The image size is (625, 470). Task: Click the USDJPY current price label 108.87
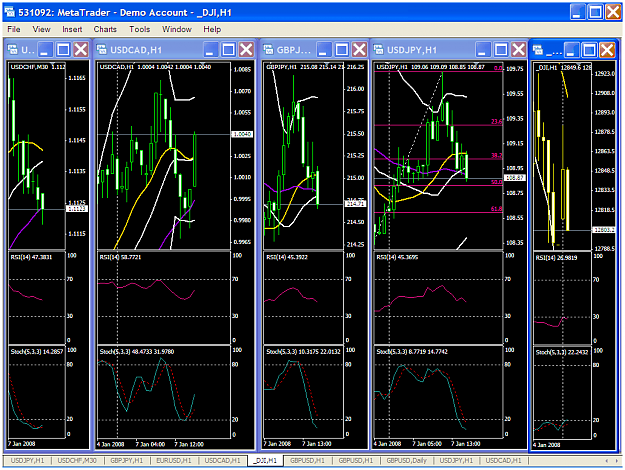[515, 178]
